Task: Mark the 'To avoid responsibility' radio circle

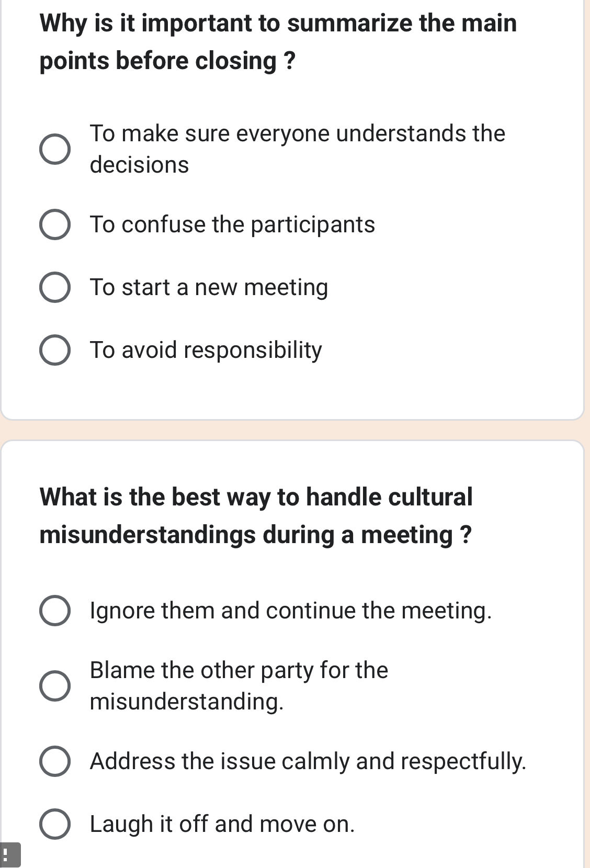Action: click(x=55, y=350)
